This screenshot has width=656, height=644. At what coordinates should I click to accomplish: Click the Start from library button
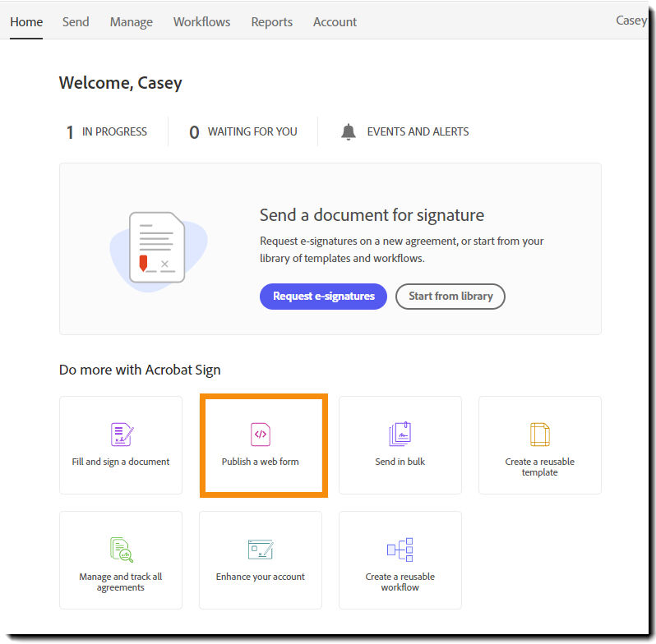tap(450, 297)
